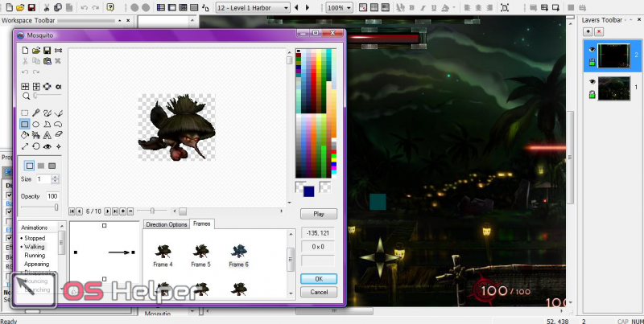Increase the Size stepper value
The image size is (644, 324).
coord(55,177)
